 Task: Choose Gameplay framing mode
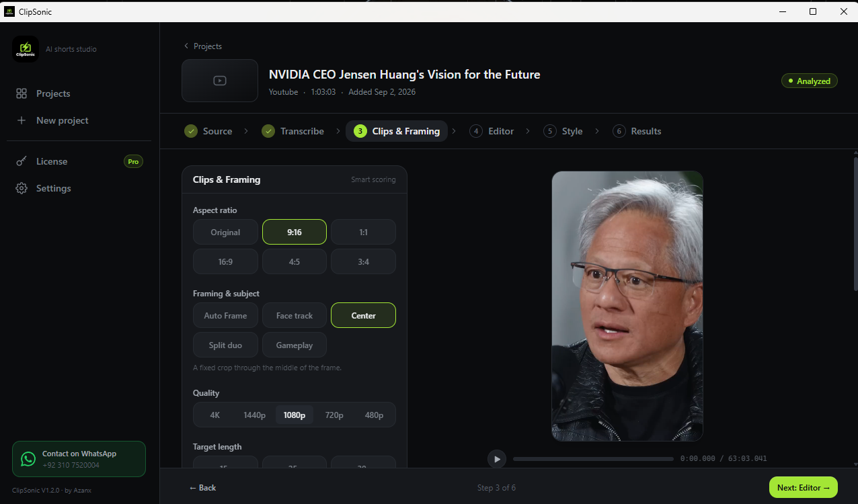click(x=295, y=345)
